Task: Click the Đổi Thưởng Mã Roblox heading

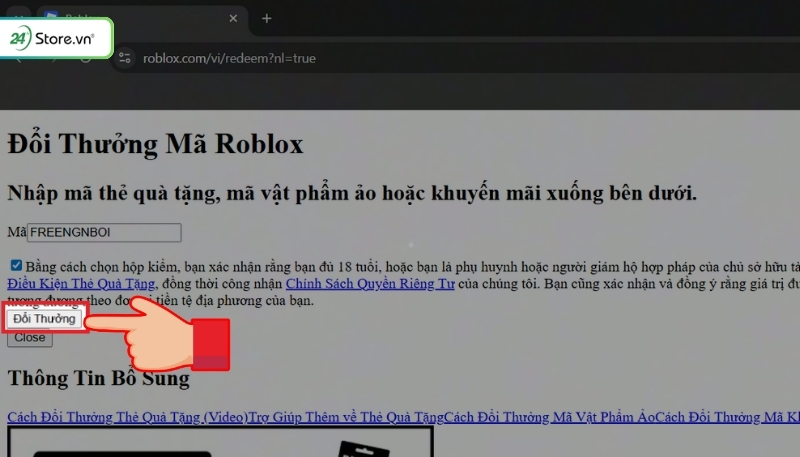Action: pos(155,144)
